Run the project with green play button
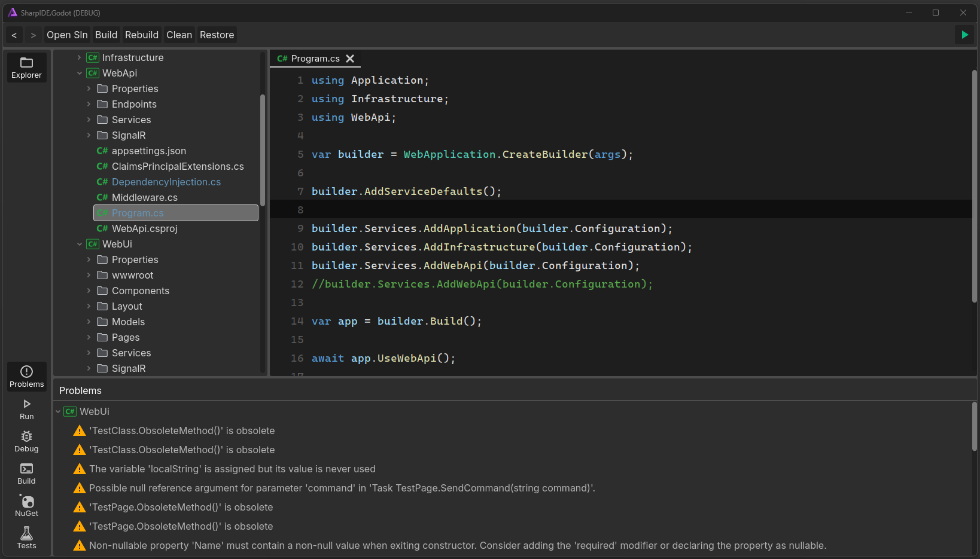Viewport: 980px width, 559px height. [x=964, y=35]
